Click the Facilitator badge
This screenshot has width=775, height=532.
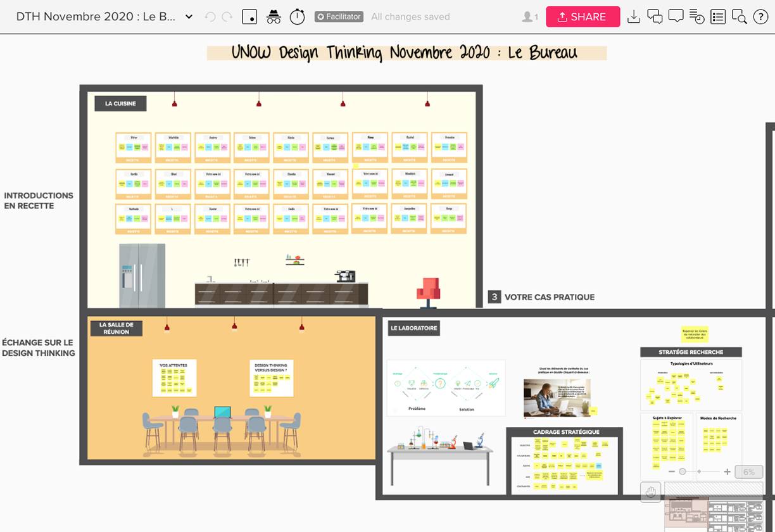pyautogui.click(x=339, y=17)
